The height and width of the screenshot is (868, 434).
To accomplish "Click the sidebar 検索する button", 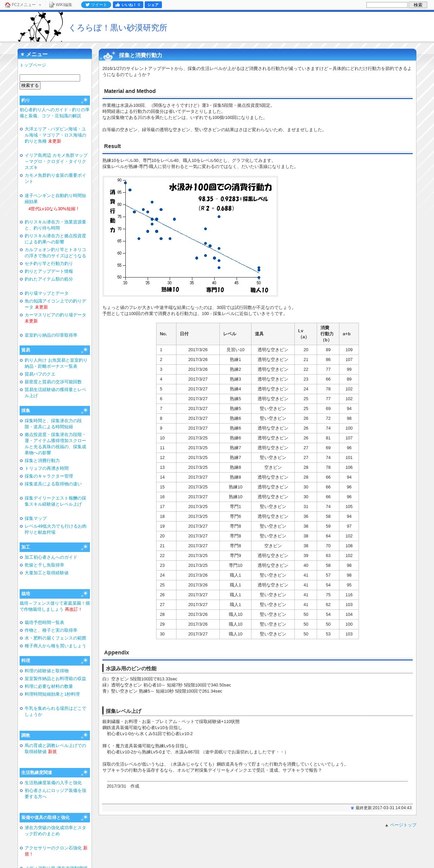I will [x=30, y=86].
